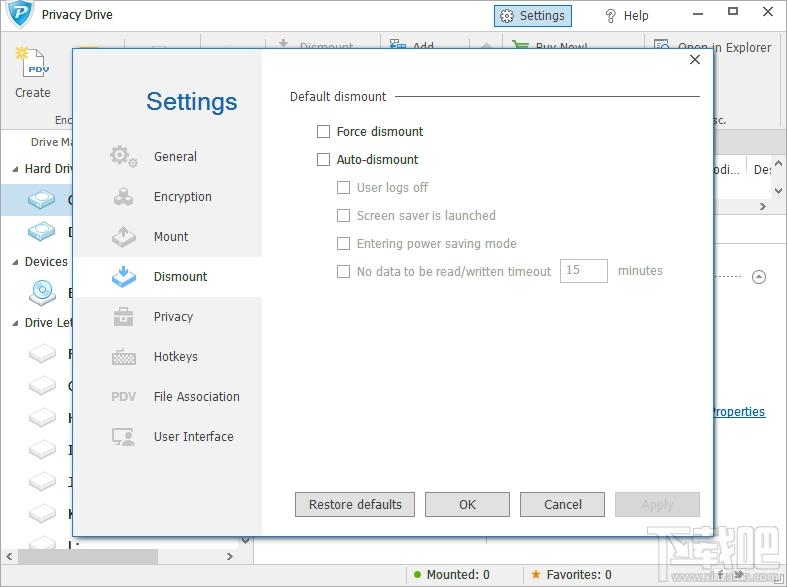Click the orange Favorites star icon
The width and height of the screenshot is (787, 587).
pyautogui.click(x=536, y=574)
